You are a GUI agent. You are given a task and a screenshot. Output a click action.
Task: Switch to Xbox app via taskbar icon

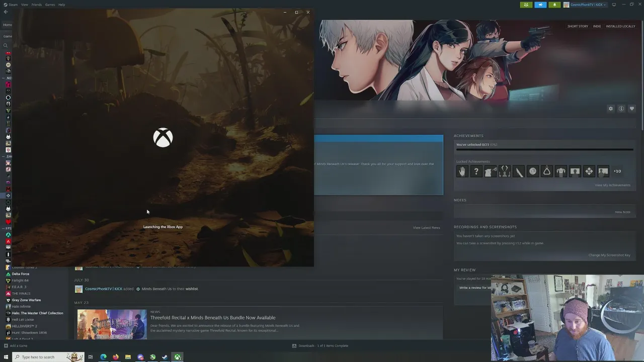[178, 357]
